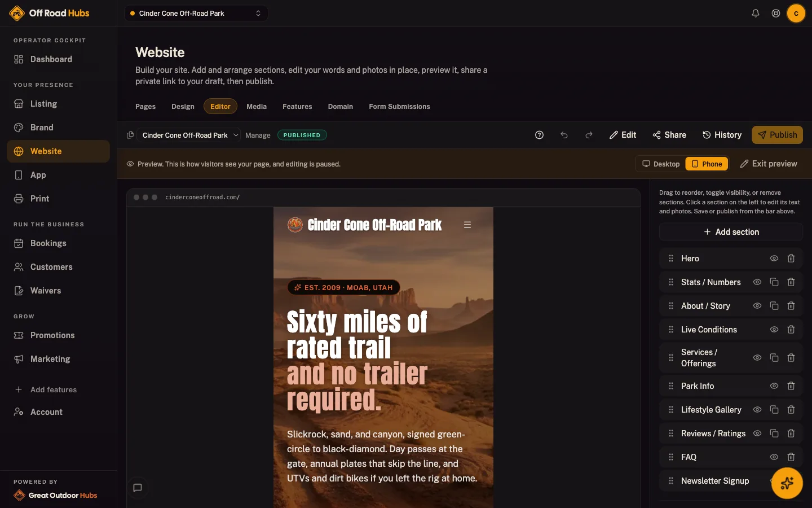Duplicate the Stats / Numbers section
Viewport: 812px width, 508px height.
click(774, 282)
